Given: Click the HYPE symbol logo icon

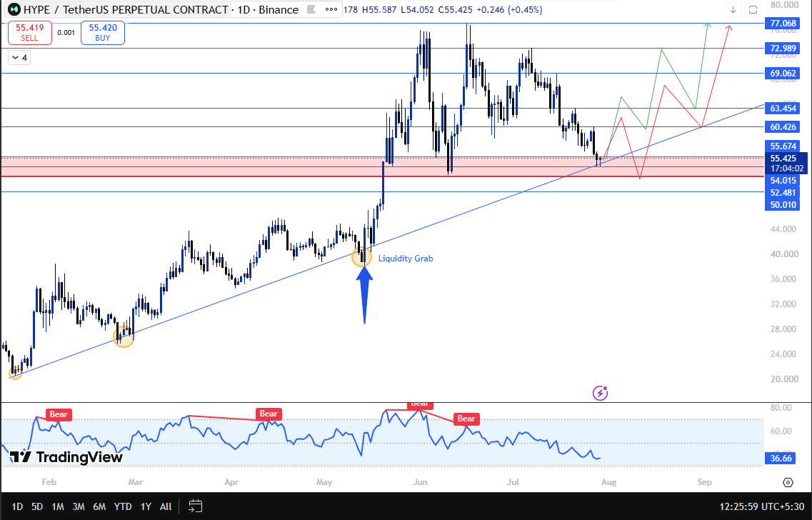Looking at the screenshot, I should click(x=14, y=9).
